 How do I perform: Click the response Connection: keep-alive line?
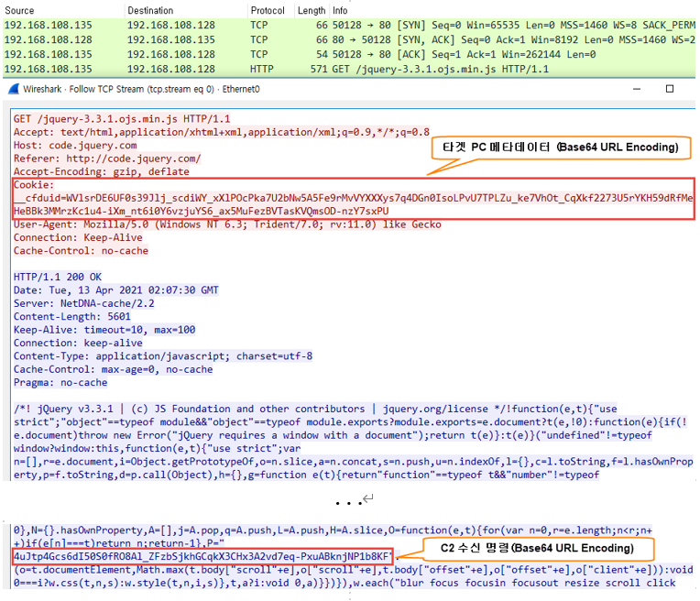[x=78, y=343]
